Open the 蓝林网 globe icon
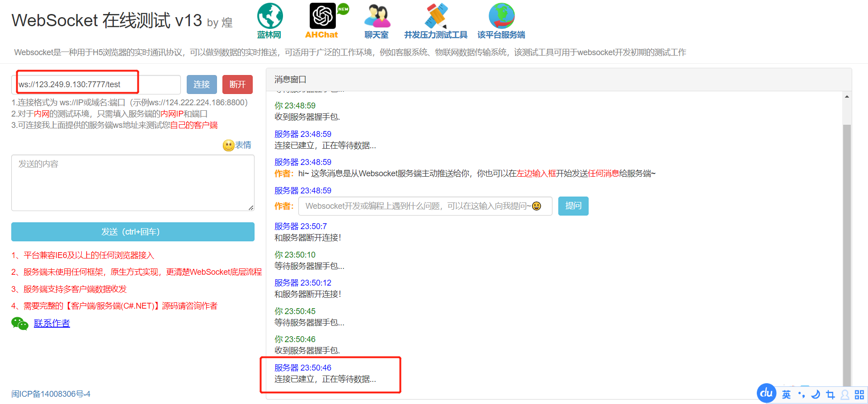 tap(270, 16)
